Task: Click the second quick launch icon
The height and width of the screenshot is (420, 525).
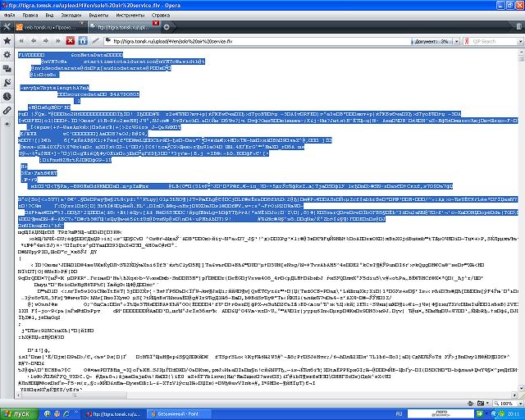Action: click(x=57, y=414)
